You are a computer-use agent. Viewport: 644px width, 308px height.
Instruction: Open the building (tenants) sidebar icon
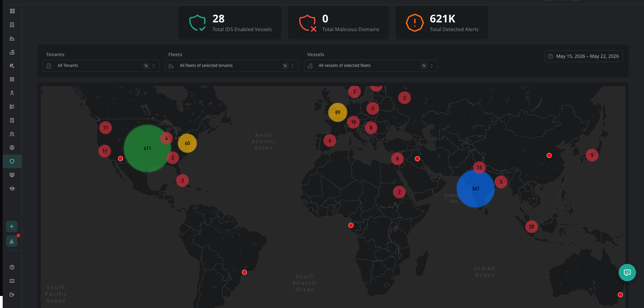[12, 25]
